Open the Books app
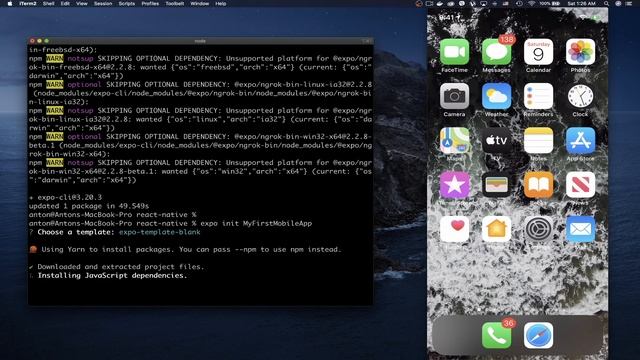The height and width of the screenshot is (360, 640). pyautogui.click(x=538, y=185)
